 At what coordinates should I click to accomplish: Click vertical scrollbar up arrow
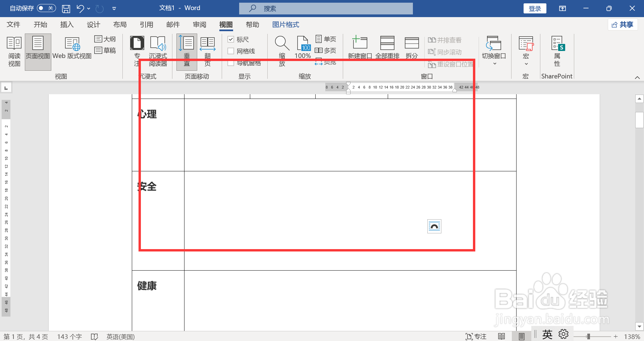[640, 99]
